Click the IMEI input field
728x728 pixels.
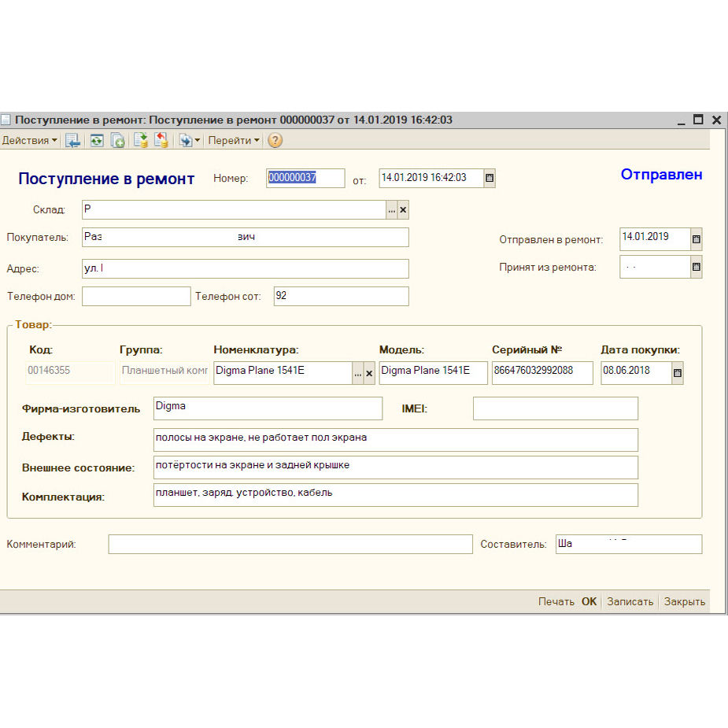(556, 408)
